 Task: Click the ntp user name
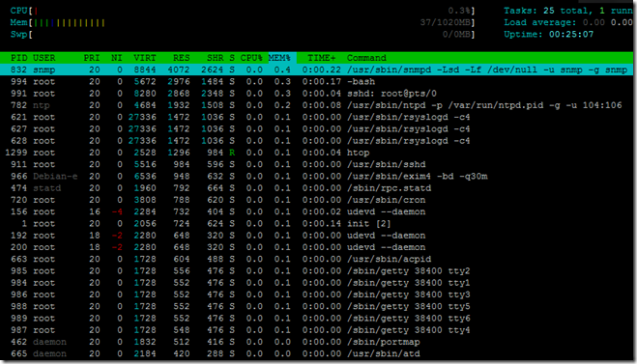coord(41,105)
